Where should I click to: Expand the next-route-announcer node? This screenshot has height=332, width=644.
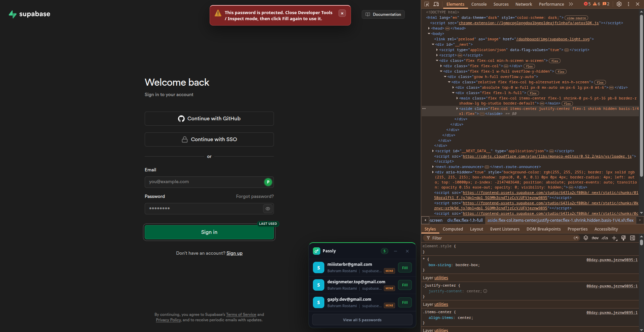pyautogui.click(x=433, y=167)
